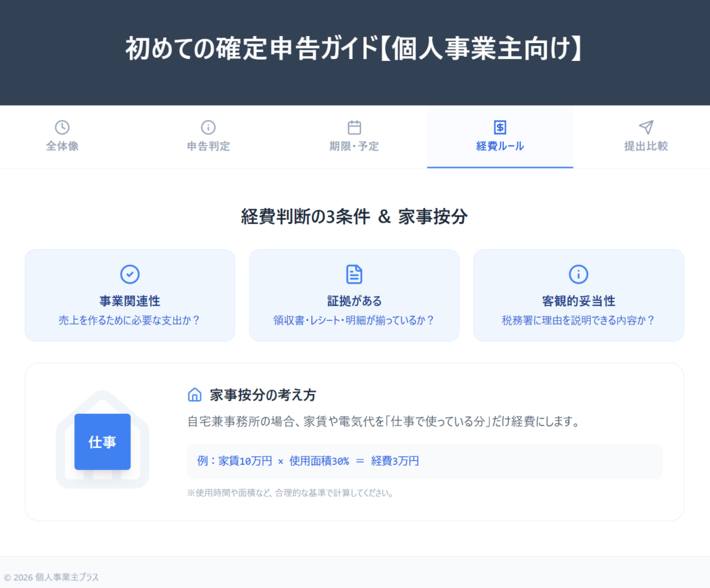Select the 客観的妥当性 card
This screenshot has width=710, height=588.
click(578, 295)
